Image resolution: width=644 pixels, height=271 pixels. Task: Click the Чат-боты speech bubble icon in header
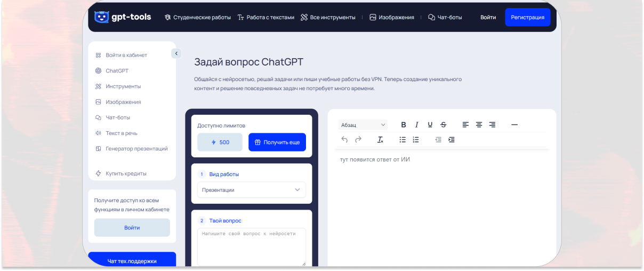431,17
